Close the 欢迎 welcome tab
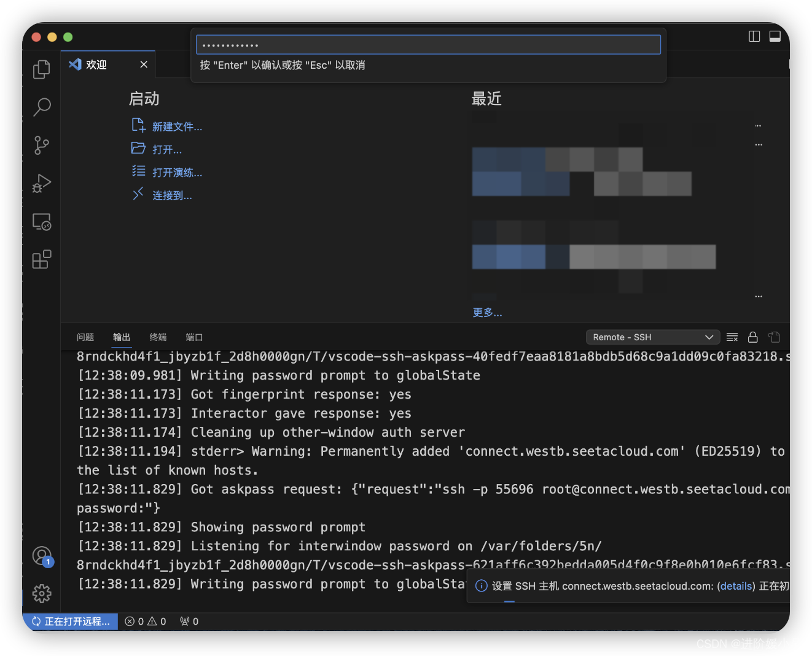This screenshot has width=812, height=656. [x=144, y=64]
